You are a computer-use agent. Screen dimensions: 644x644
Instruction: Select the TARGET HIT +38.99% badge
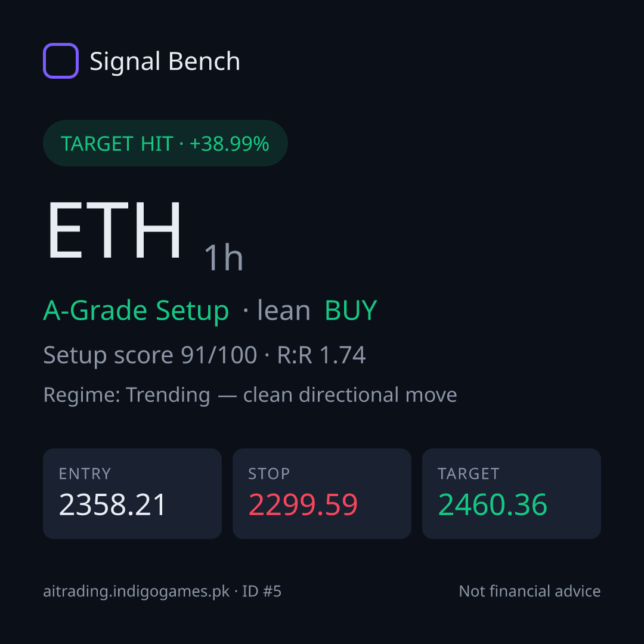point(165,143)
